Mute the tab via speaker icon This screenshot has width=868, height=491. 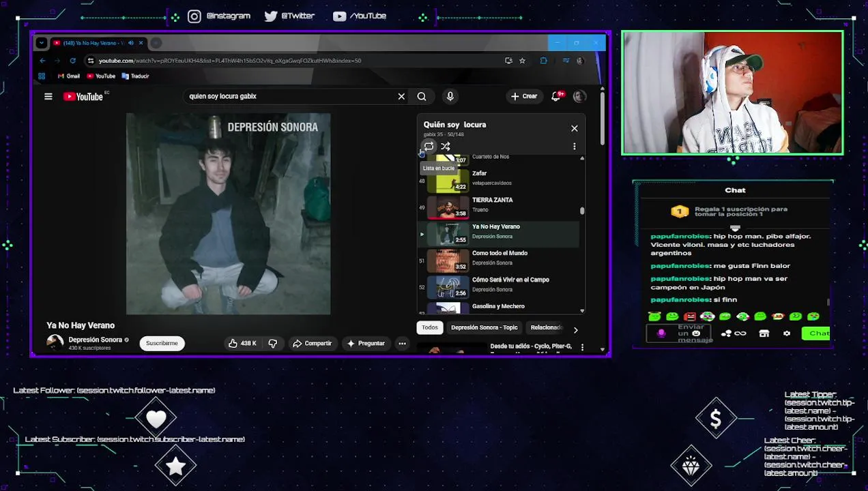[131, 43]
